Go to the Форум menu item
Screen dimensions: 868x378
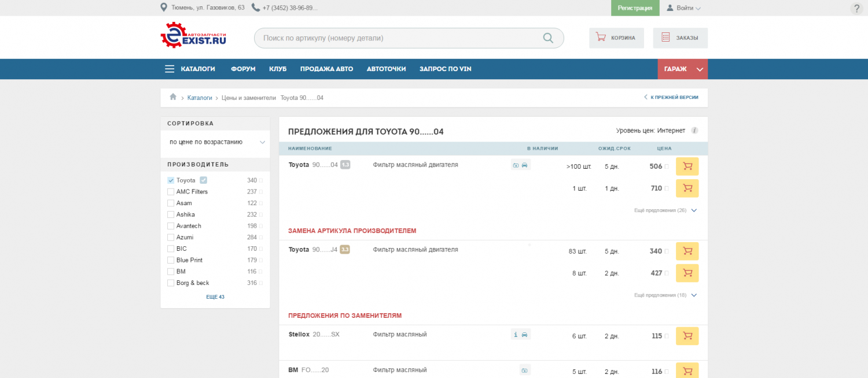[243, 69]
